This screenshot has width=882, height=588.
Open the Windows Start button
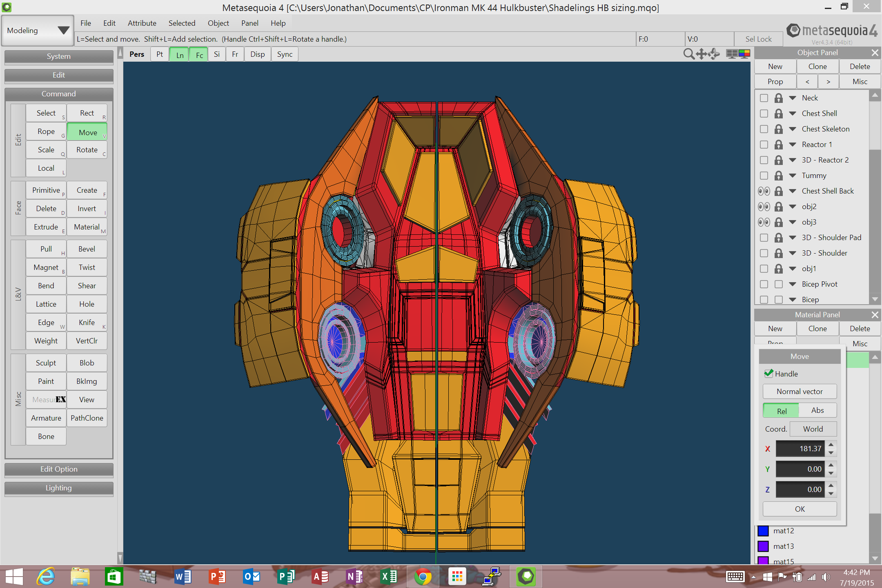click(14, 577)
